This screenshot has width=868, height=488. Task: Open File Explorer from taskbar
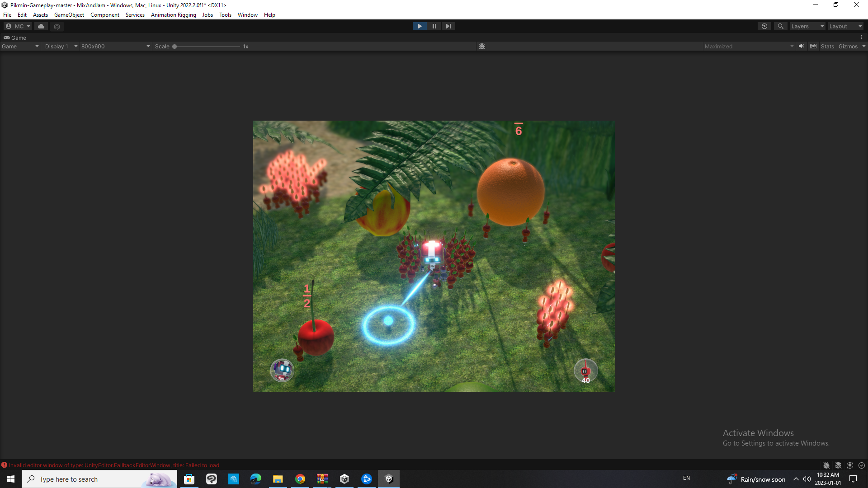tap(278, 479)
